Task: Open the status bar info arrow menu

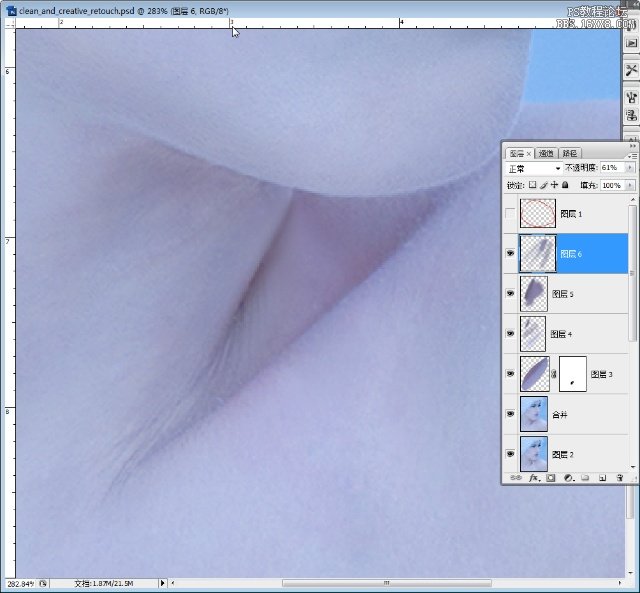Action: [162, 583]
